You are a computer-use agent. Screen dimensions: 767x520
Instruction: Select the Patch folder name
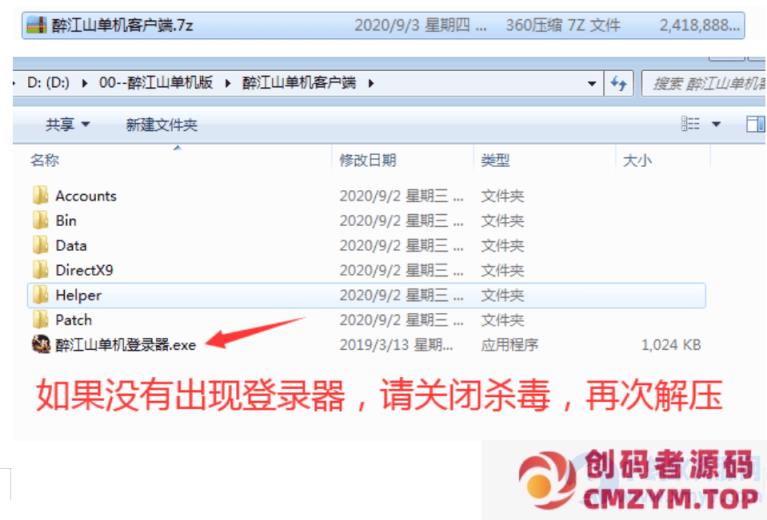pos(73,320)
